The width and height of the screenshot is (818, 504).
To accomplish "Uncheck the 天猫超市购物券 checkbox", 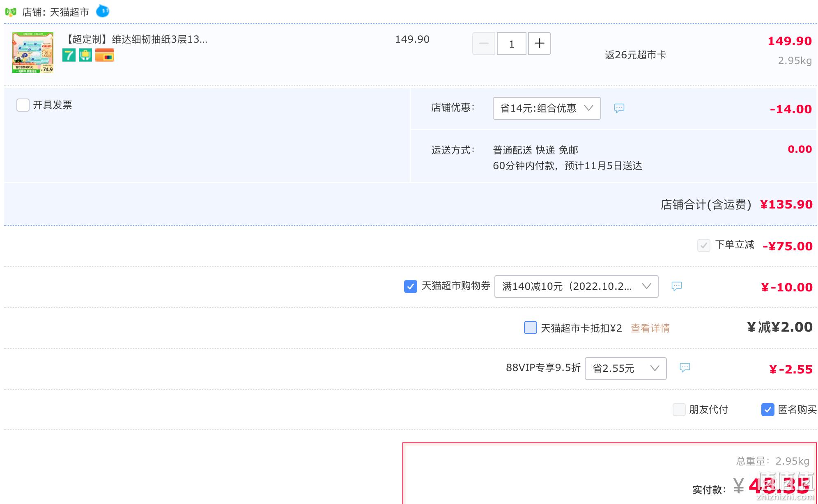I will click(411, 286).
